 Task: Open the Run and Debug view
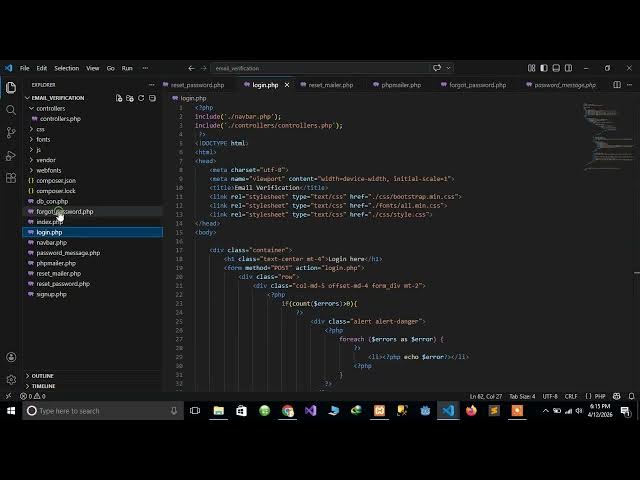coord(11,156)
